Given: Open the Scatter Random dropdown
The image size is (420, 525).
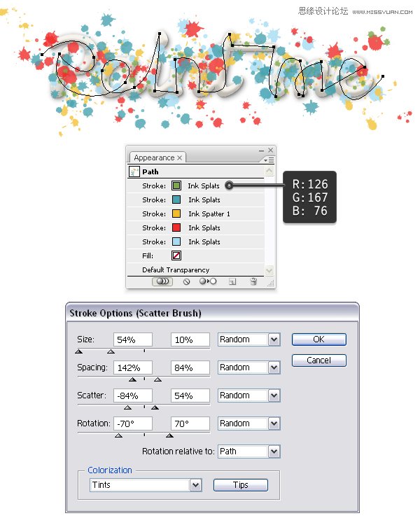Looking at the screenshot, I should [249, 395].
